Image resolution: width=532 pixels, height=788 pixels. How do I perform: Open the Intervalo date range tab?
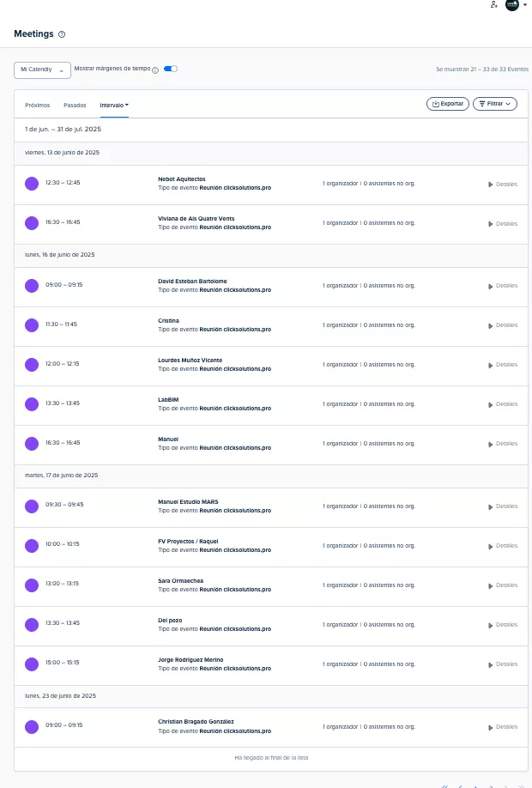click(114, 105)
